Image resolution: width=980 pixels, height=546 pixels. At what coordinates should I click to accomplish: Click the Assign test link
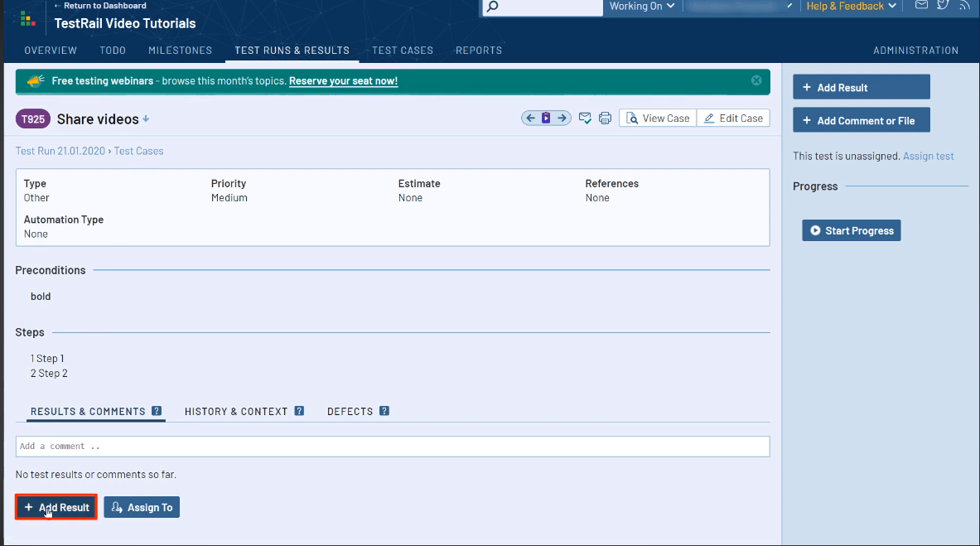point(928,156)
